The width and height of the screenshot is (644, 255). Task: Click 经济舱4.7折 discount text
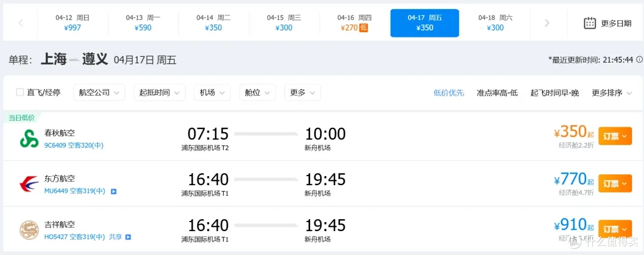coord(576,192)
